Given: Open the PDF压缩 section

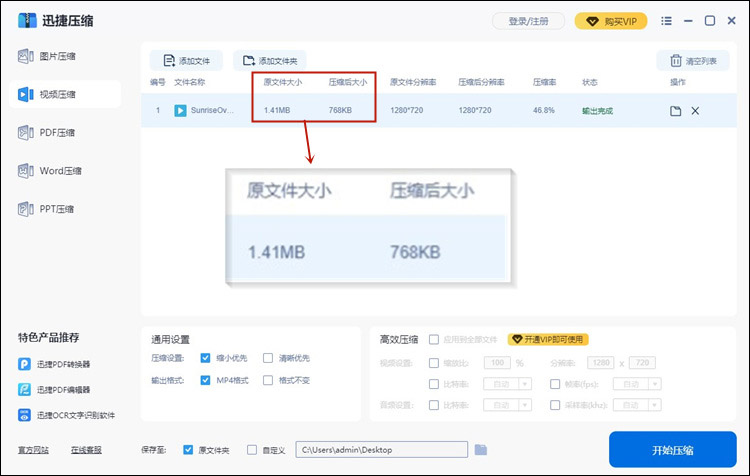Looking at the screenshot, I should coord(46,133).
